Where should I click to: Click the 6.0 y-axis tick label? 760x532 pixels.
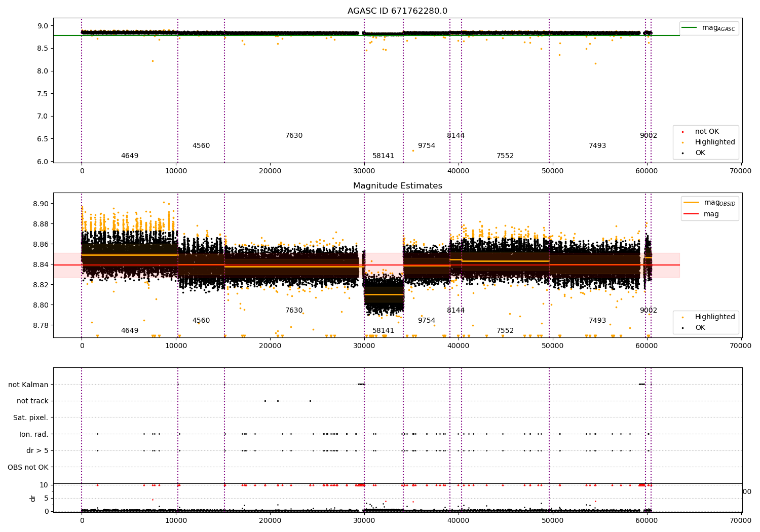[43, 162]
